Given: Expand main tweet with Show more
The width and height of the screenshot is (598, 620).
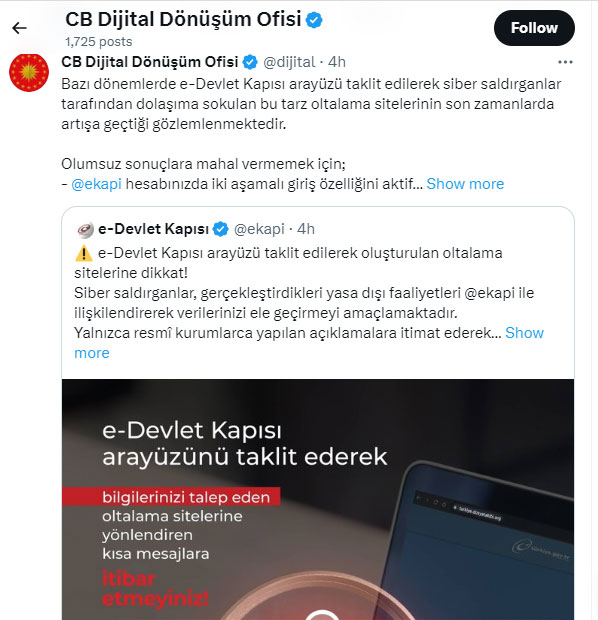Looking at the screenshot, I should [465, 184].
